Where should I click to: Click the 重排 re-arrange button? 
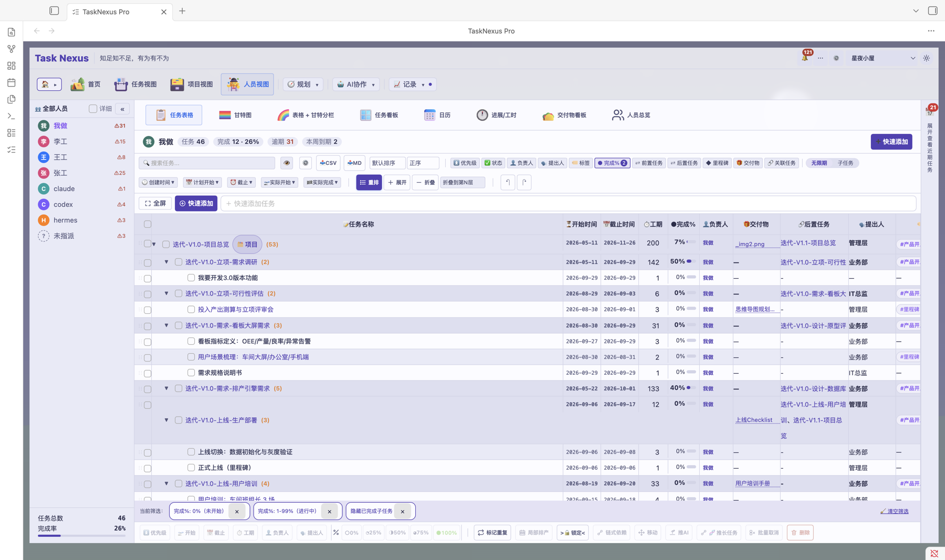click(x=369, y=182)
